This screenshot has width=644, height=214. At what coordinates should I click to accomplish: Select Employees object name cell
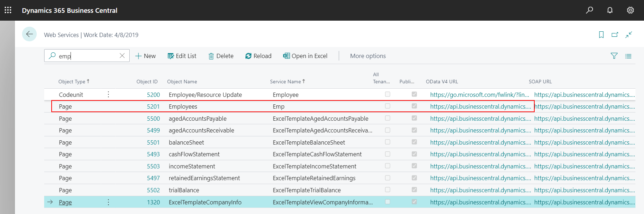(x=183, y=106)
